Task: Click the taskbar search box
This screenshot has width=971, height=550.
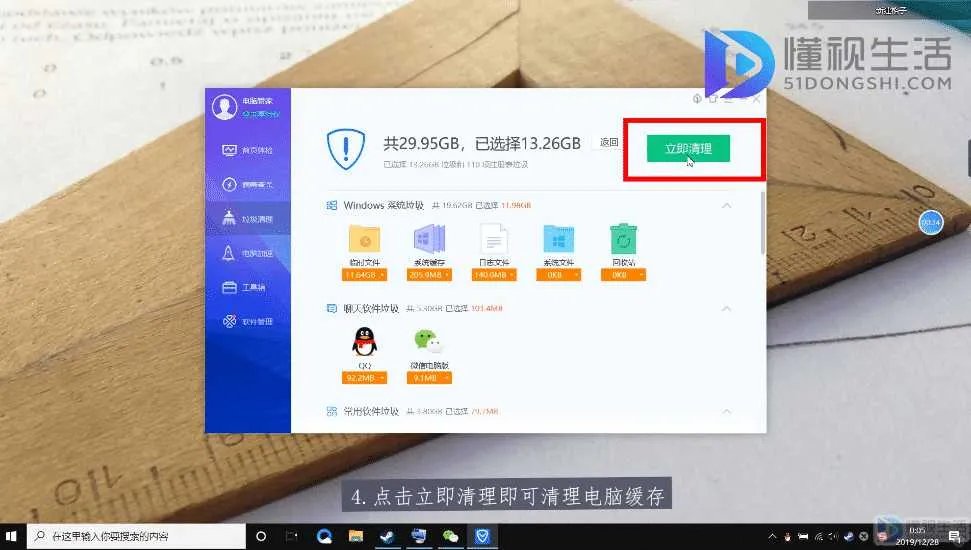Action: click(136, 536)
